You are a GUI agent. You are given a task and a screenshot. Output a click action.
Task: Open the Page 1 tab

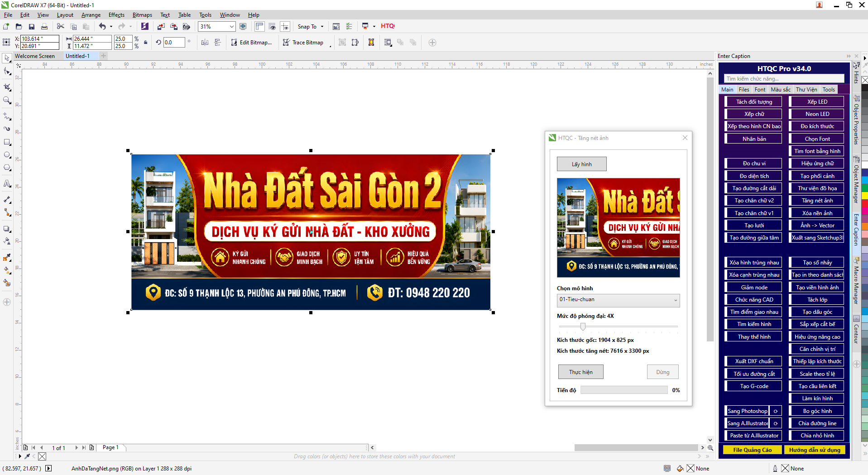pyautogui.click(x=110, y=447)
